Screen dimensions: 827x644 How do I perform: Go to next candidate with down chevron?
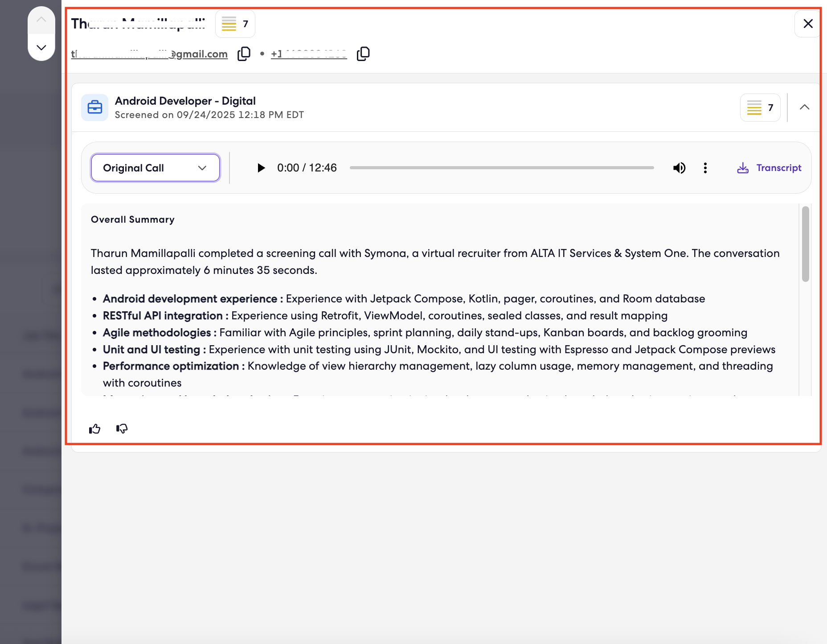pyautogui.click(x=41, y=47)
